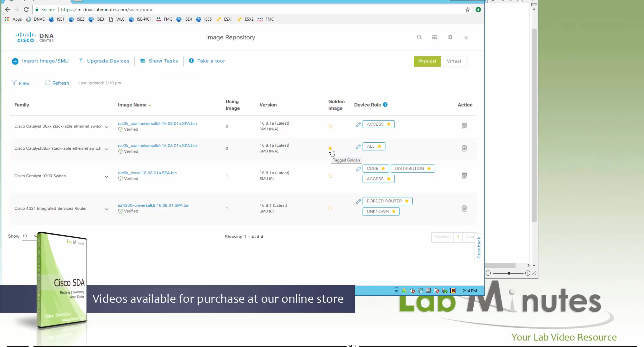
Task: Open the settings gear in DNA Center header
Action: pos(450,37)
